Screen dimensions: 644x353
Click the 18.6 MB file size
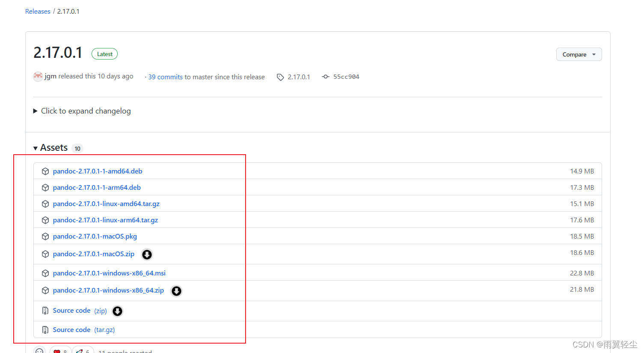coord(582,253)
